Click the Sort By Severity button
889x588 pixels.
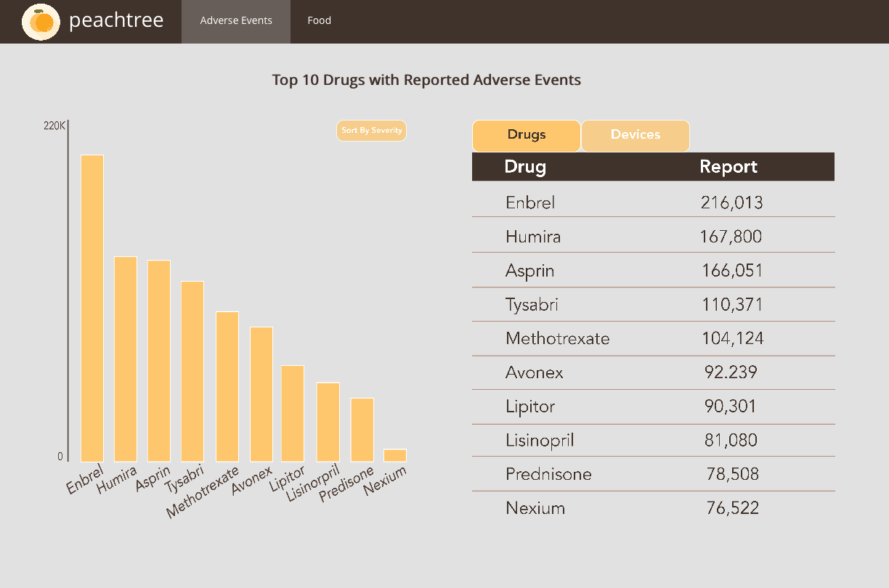tap(371, 131)
